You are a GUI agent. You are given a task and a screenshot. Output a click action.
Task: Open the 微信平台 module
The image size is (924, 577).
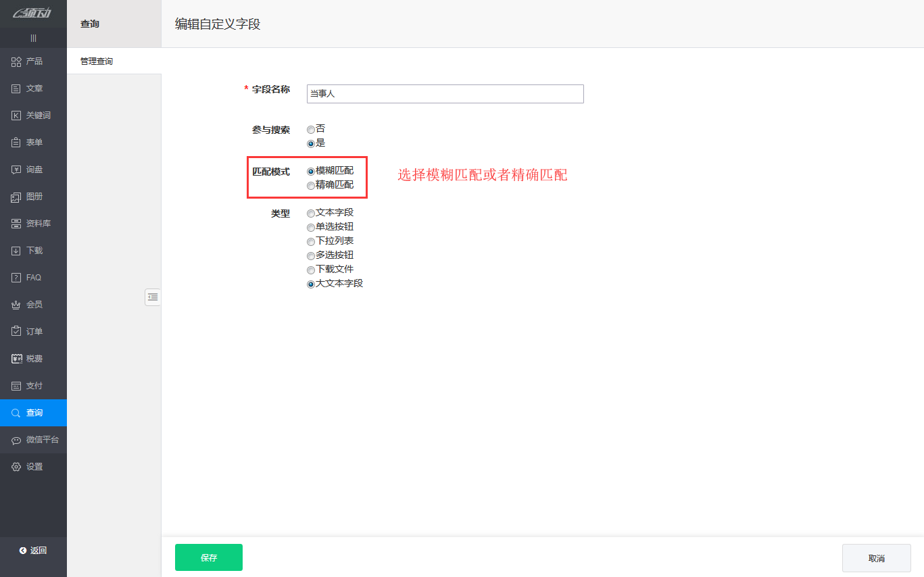click(33, 439)
